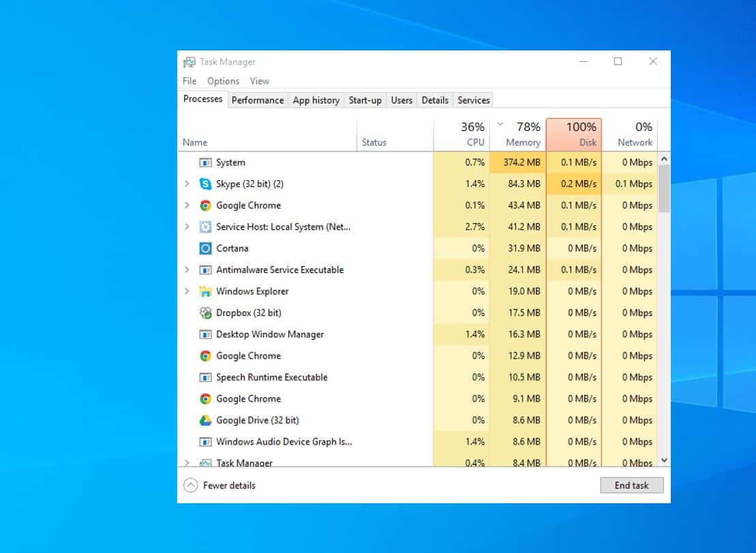Screen dimensions: 756x553
Task: Click the Dropbox (32 bit) icon
Action: click(x=205, y=313)
